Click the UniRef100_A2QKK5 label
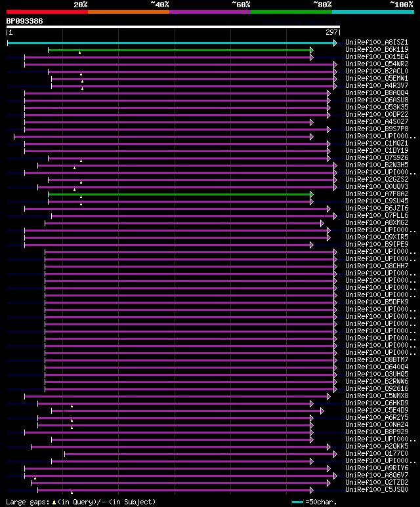 coord(377,446)
